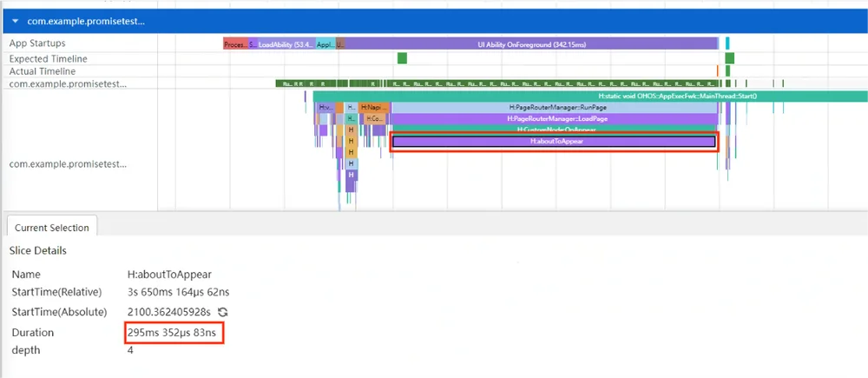Click the refresh icon beside StartTime(Absolute)

(223, 312)
